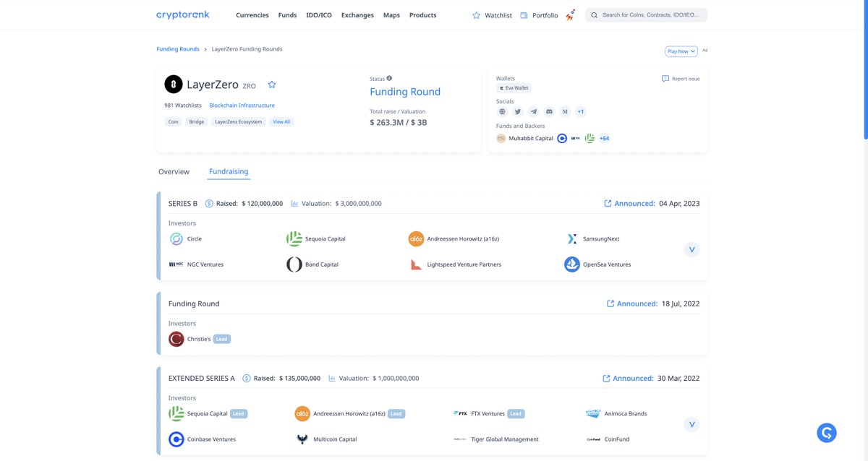Click Coinbase Ventures investor name
This screenshot has width=868, height=461.
211,439
